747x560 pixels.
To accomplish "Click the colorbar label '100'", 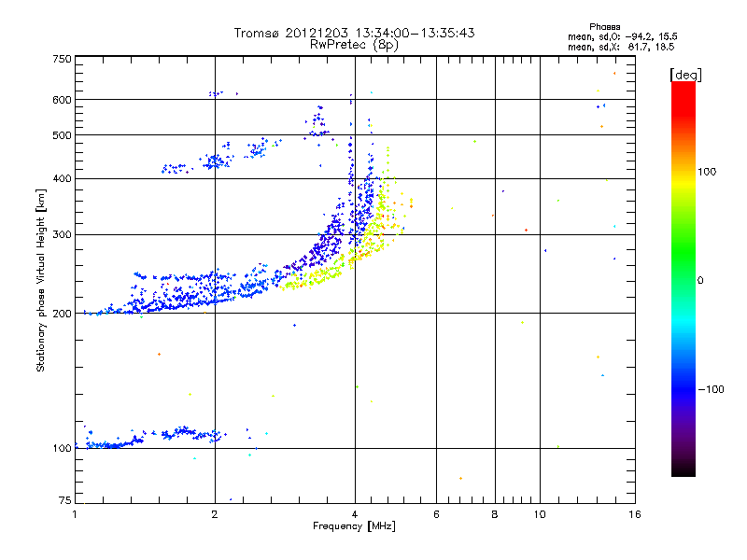I will [x=707, y=172].
